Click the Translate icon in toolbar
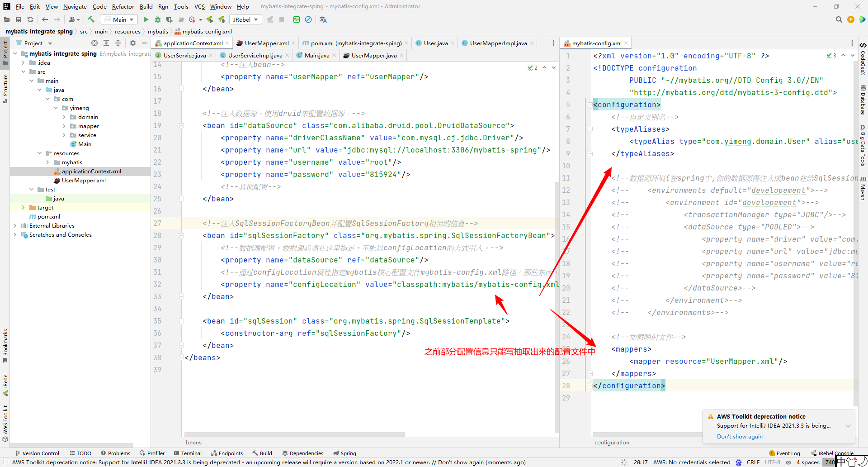This screenshot has height=467, width=868. 323,19
